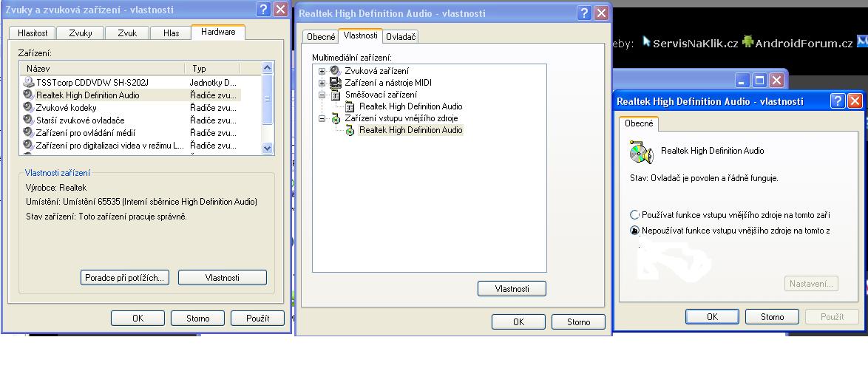Click the Zařízení a nástroje MIDI icon
The height and width of the screenshot is (388, 868).
pos(336,83)
